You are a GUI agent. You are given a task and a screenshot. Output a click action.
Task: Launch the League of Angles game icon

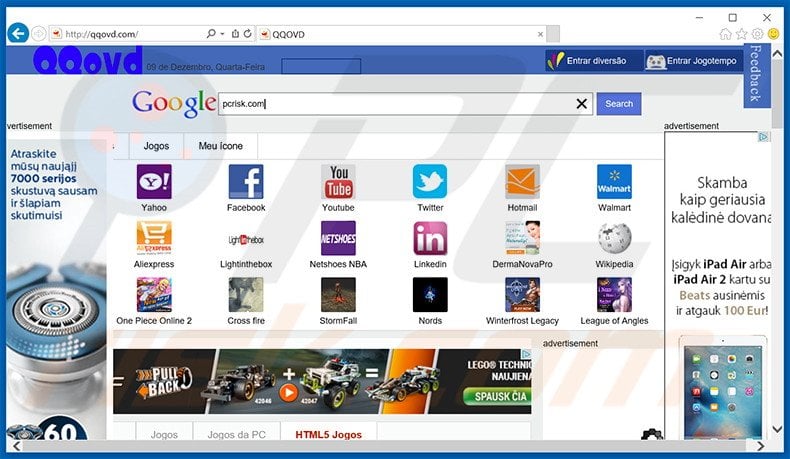[x=614, y=295]
